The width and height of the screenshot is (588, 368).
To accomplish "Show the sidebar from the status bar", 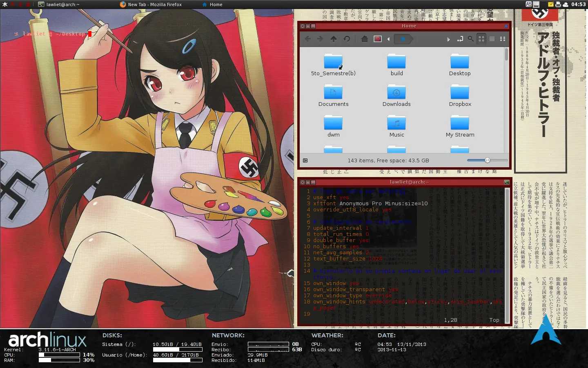I will tap(305, 160).
